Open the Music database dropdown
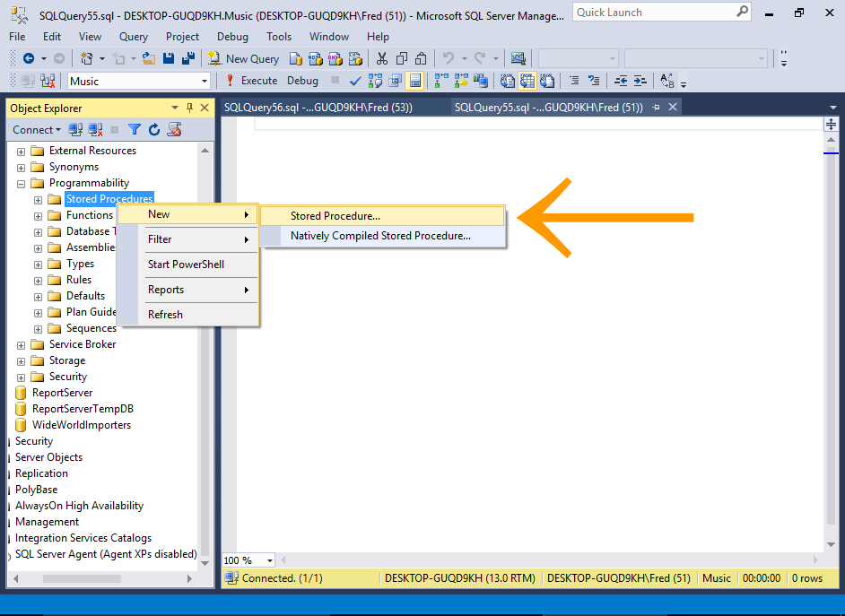The width and height of the screenshot is (845, 616). 205,82
